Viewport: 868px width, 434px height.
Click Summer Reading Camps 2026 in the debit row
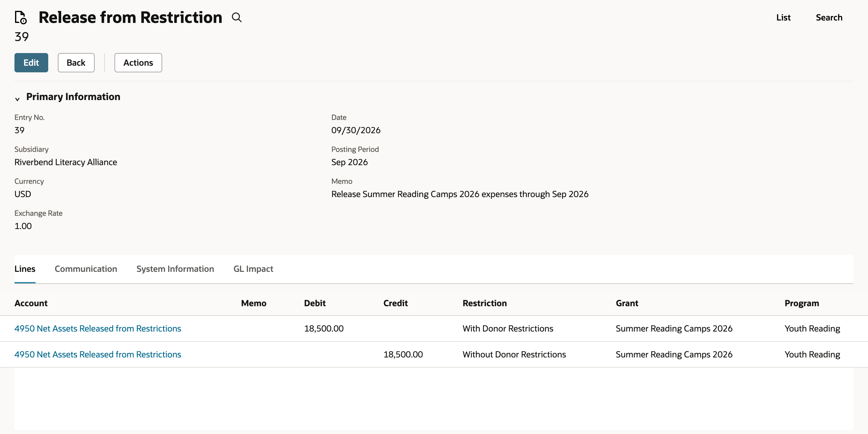point(674,328)
